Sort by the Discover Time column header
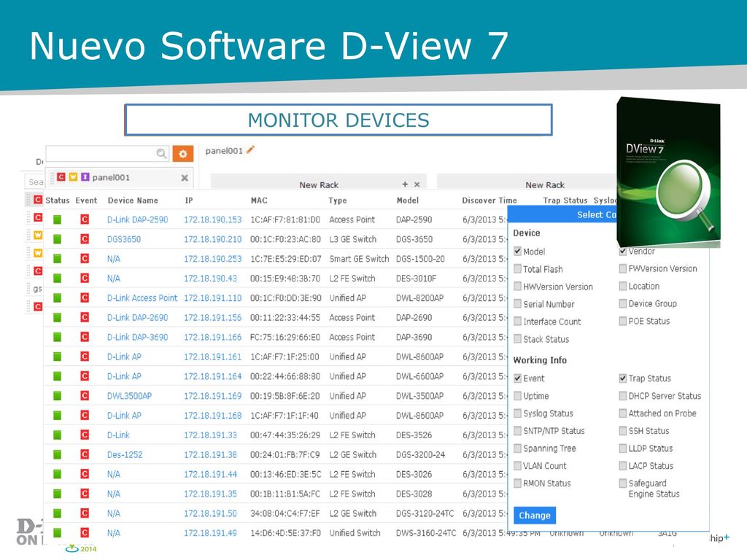The image size is (747, 560). coord(489,201)
